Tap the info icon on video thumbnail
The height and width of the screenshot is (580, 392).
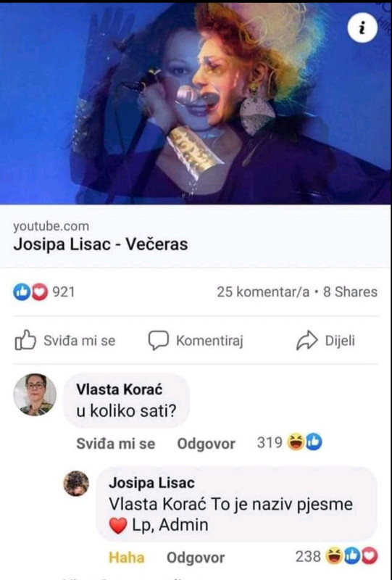coord(362,28)
